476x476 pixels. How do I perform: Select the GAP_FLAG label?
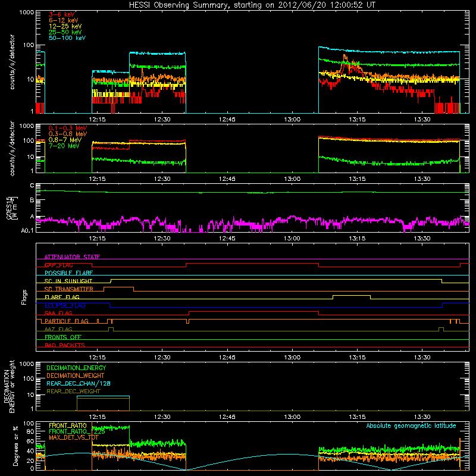pos(58,265)
